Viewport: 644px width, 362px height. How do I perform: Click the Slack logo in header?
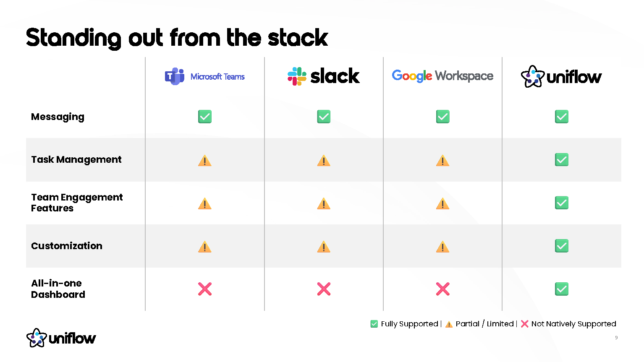tap(323, 76)
